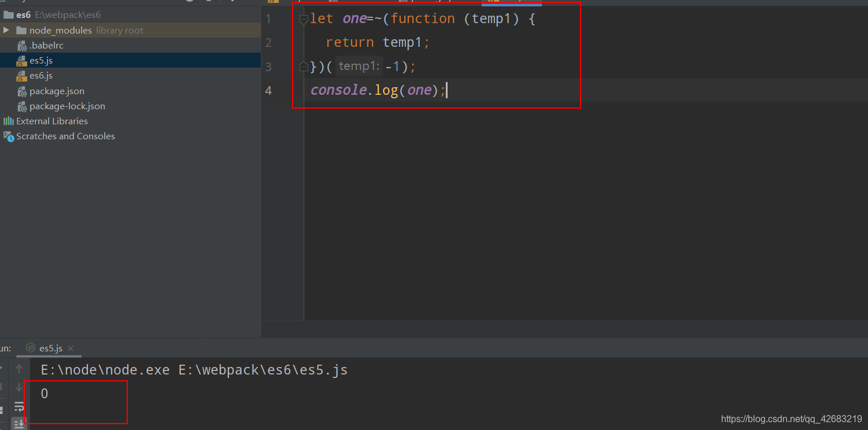This screenshot has height=430, width=868.
Task: Click the Node.js icon on the Run tab
Action: click(x=32, y=348)
